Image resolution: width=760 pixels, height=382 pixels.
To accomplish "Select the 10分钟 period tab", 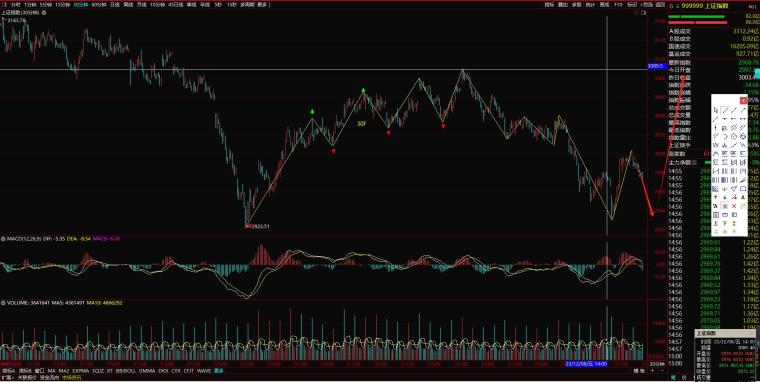I will (157, 4).
